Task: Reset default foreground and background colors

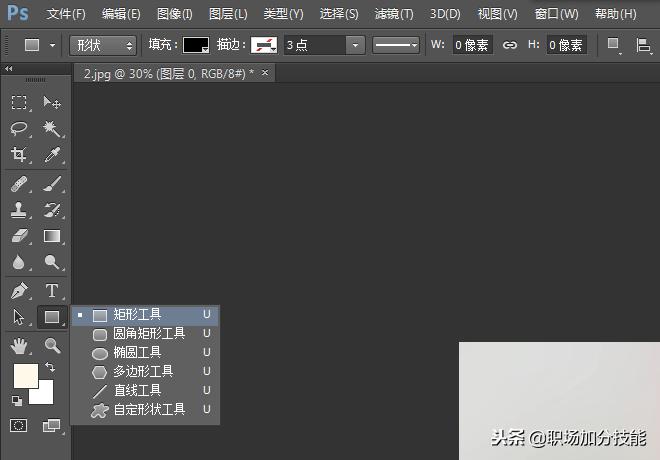Action: (17, 401)
